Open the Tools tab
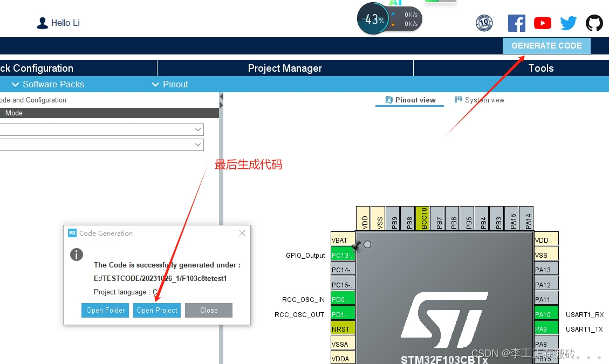Viewport: 609px width, 364px height. [x=541, y=68]
